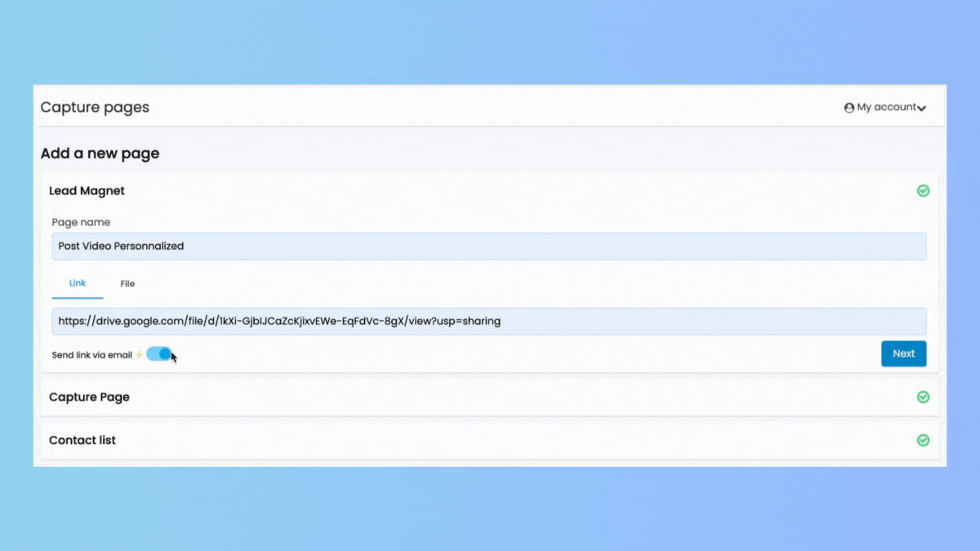Image resolution: width=980 pixels, height=551 pixels.
Task: Click the 'Add a new page' heading
Action: [100, 153]
